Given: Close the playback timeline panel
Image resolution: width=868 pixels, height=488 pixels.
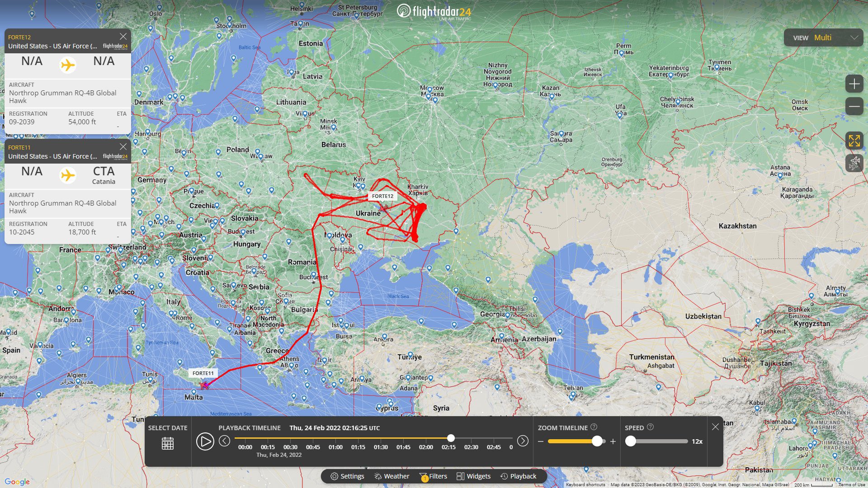Looking at the screenshot, I should tap(715, 427).
